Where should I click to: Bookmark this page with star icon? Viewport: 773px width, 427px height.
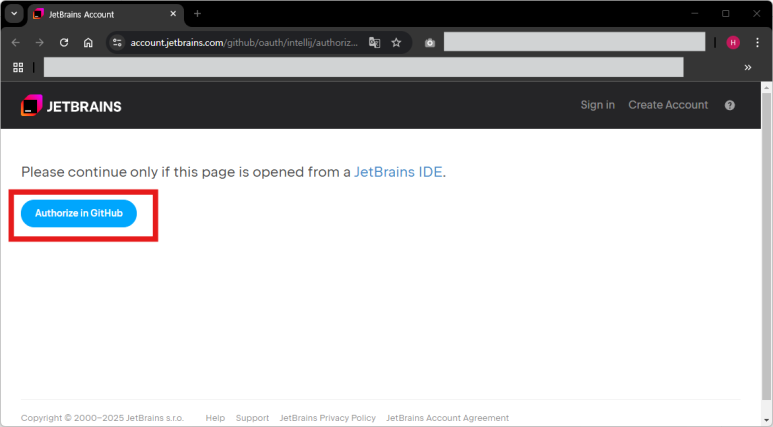[x=396, y=43]
